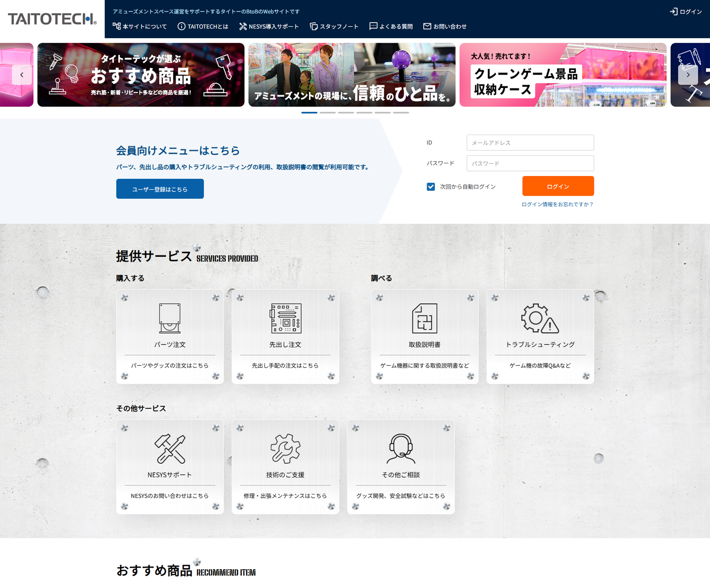The width and height of the screenshot is (710, 588).
Task: Click the パーツ注文 disc drive icon
Action: (x=170, y=318)
